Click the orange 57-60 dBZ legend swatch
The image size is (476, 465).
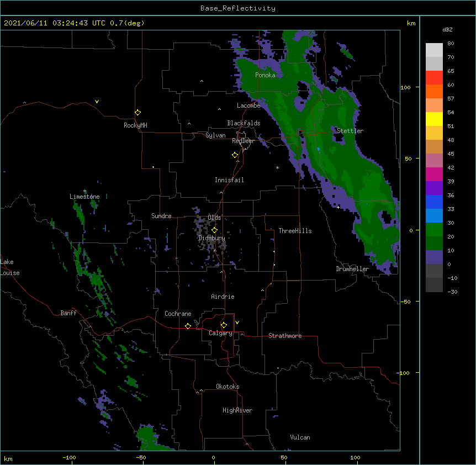434,91
